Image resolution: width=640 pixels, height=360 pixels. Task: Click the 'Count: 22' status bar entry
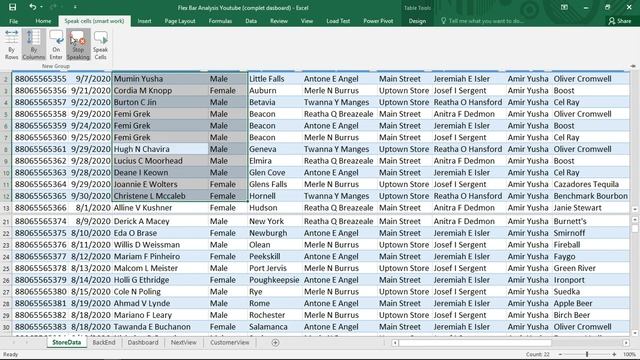pyautogui.click(x=538, y=354)
